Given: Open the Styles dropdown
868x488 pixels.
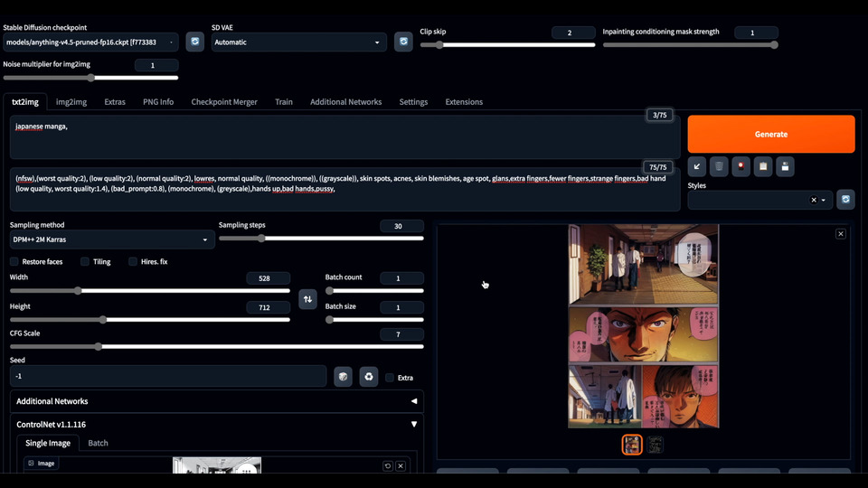Looking at the screenshot, I should pyautogui.click(x=759, y=200).
